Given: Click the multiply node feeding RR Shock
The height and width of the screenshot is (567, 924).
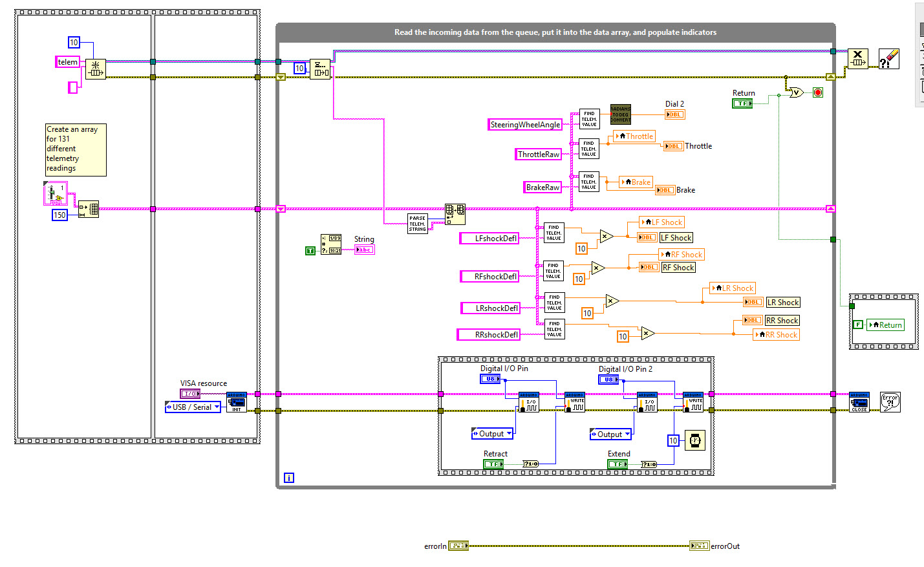Looking at the screenshot, I should point(648,334).
